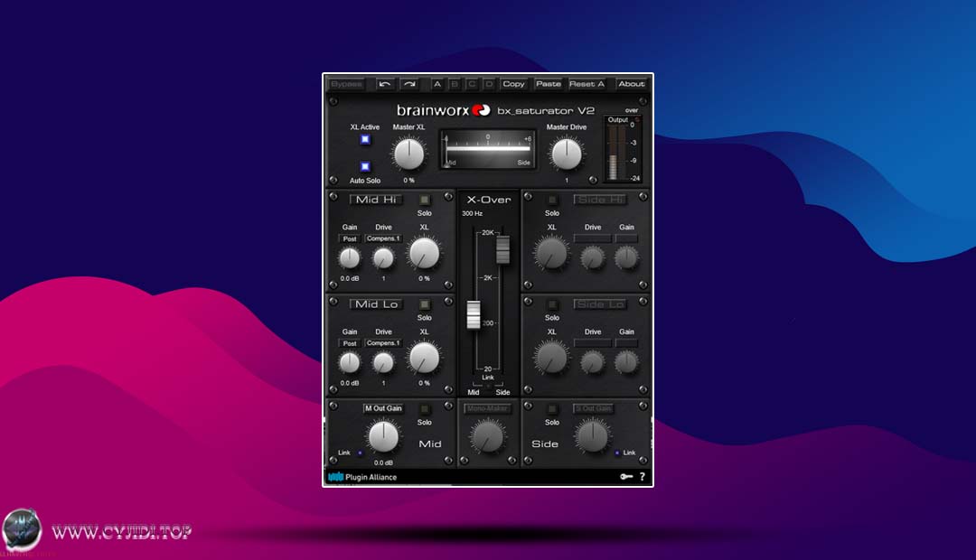This screenshot has width=976, height=560.
Task: Open Mid Hi Drive Compens.1 dropdown
Action: click(x=383, y=239)
